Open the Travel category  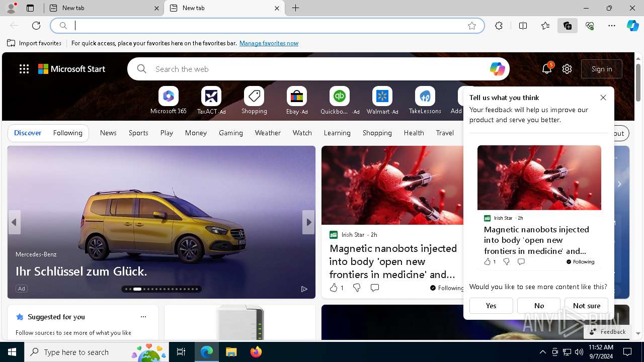[445, 133]
